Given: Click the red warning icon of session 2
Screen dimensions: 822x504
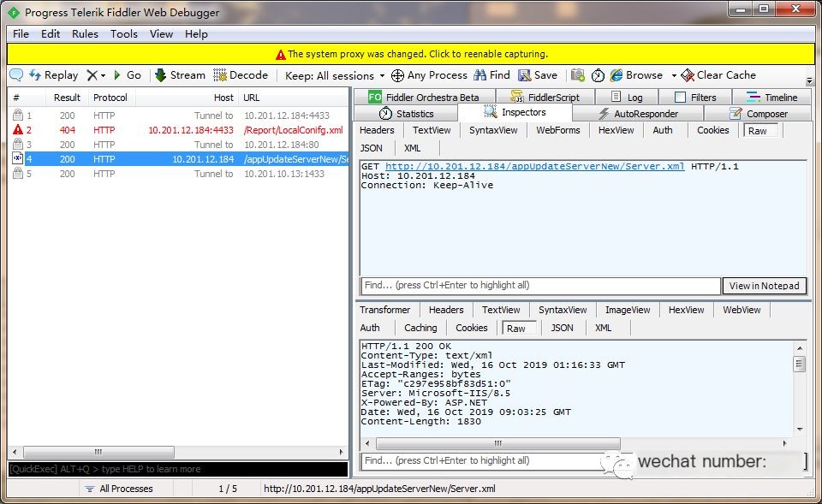Looking at the screenshot, I should [x=18, y=130].
